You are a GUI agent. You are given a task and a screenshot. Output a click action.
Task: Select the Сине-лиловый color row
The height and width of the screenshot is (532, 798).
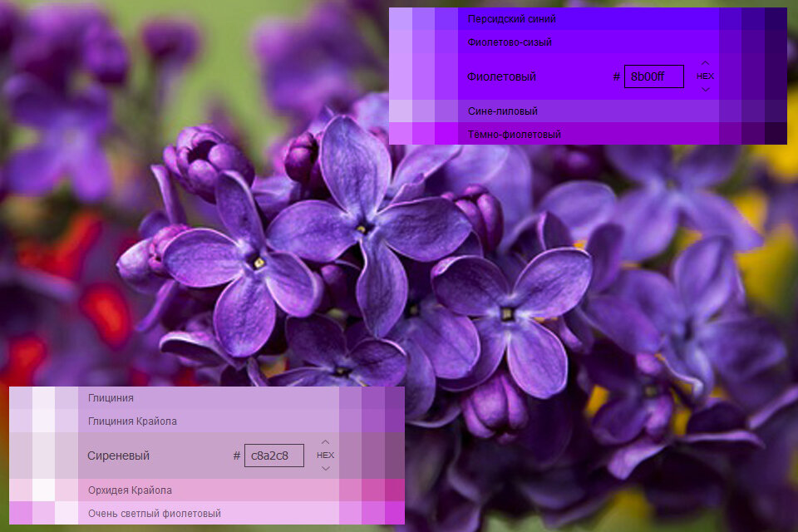pyautogui.click(x=588, y=111)
